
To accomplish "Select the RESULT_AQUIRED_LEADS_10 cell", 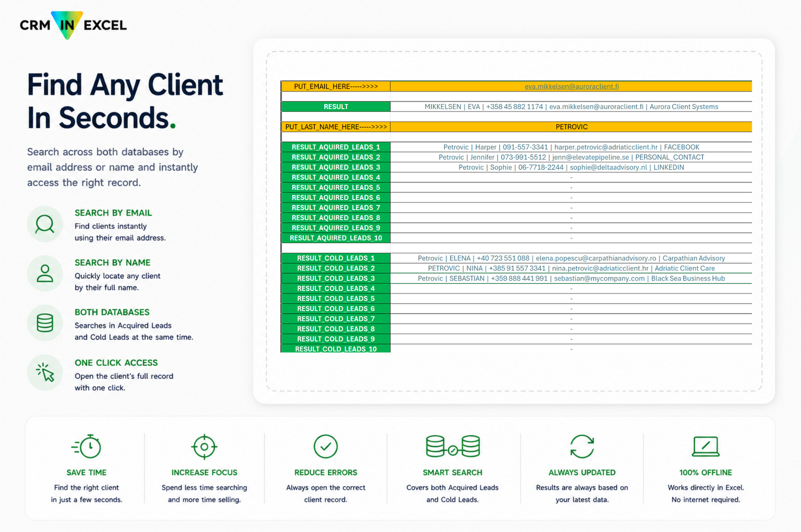I will pyautogui.click(x=336, y=238).
